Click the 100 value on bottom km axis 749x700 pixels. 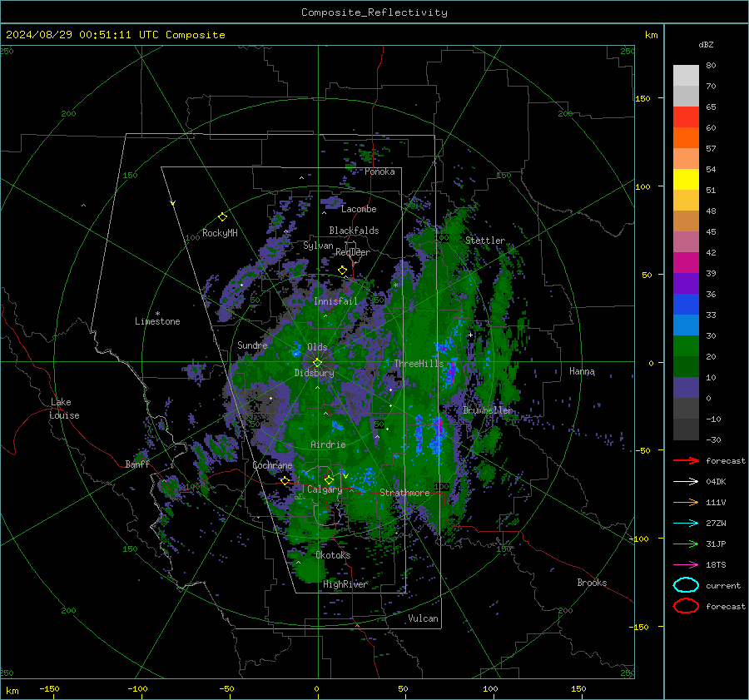tap(490, 688)
